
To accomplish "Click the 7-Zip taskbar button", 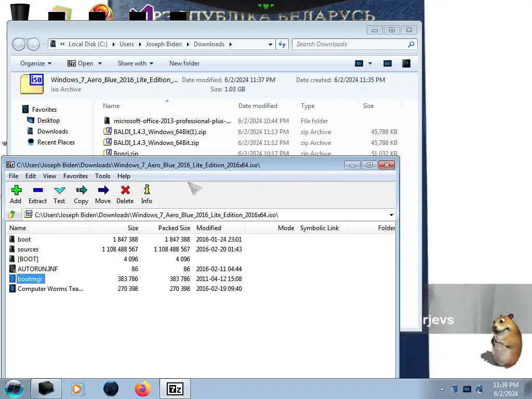I will (x=176, y=389).
